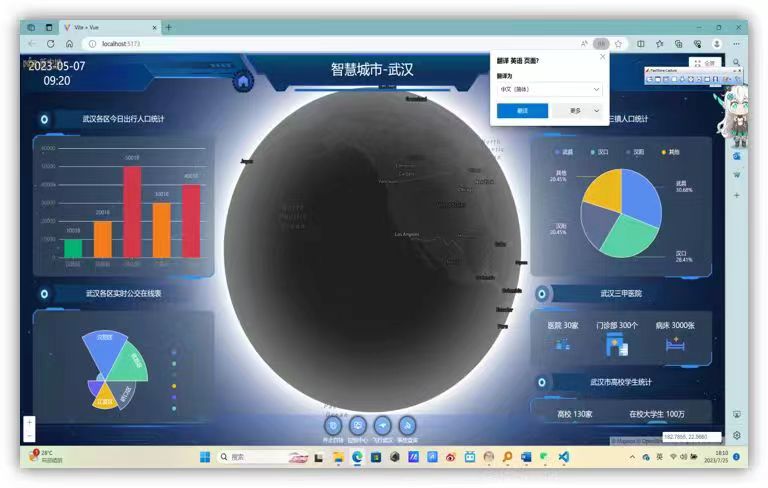
Task: Toggle the 其他 legend entry in pie chart
Action: 670,152
